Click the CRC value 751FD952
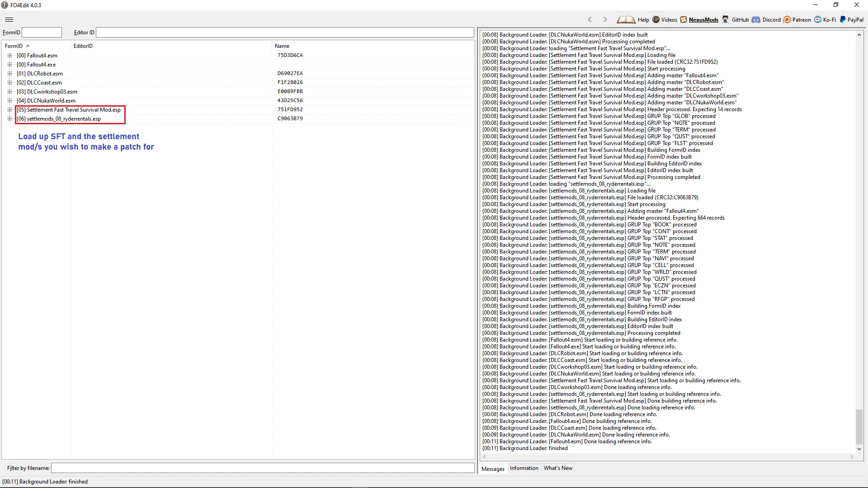The height and width of the screenshot is (488, 868). [x=290, y=109]
